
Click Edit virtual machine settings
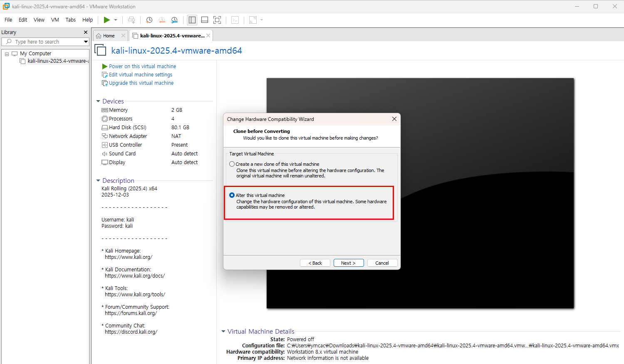coord(141,75)
